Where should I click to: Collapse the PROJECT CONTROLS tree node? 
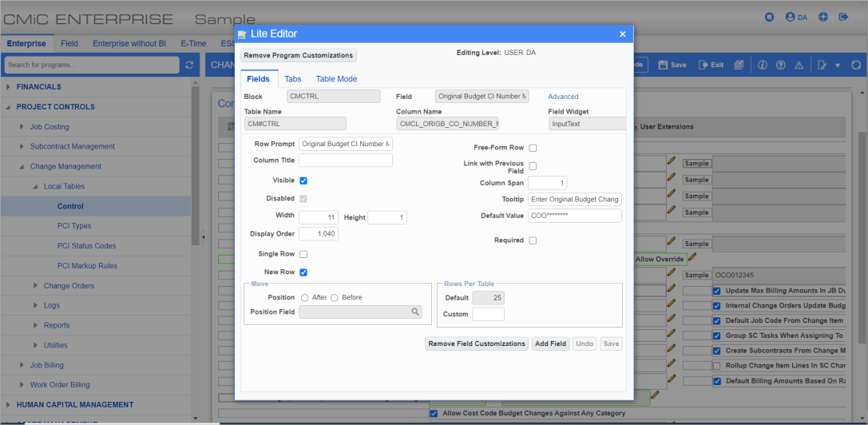8,107
